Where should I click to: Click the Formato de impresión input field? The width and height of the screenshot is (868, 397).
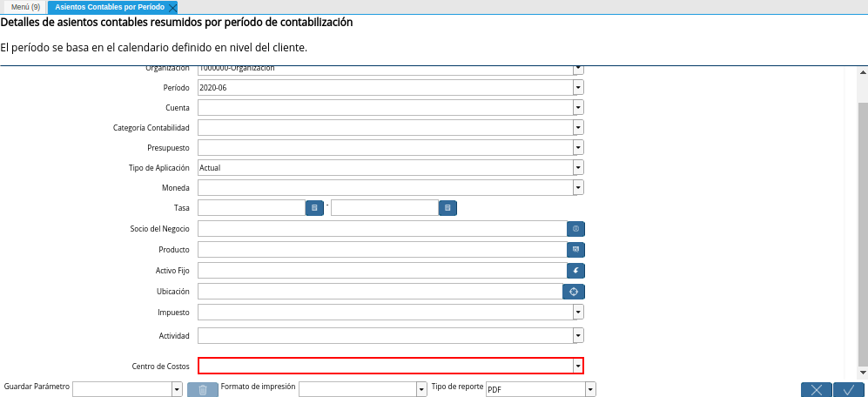[x=358, y=390]
